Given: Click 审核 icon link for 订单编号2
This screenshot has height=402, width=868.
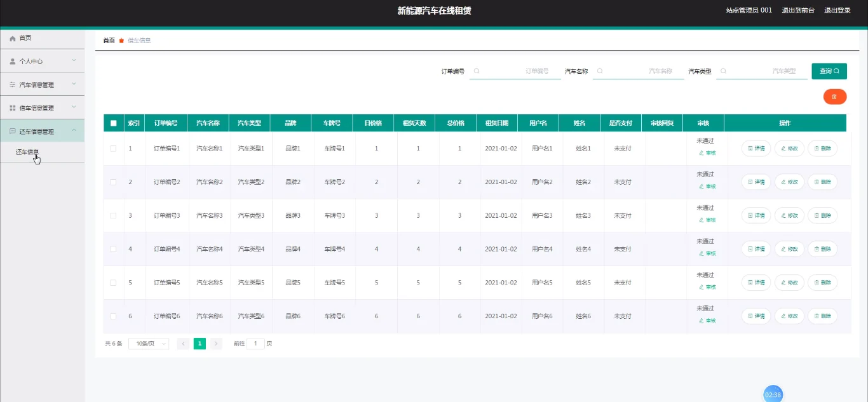Looking at the screenshot, I should [707, 187].
